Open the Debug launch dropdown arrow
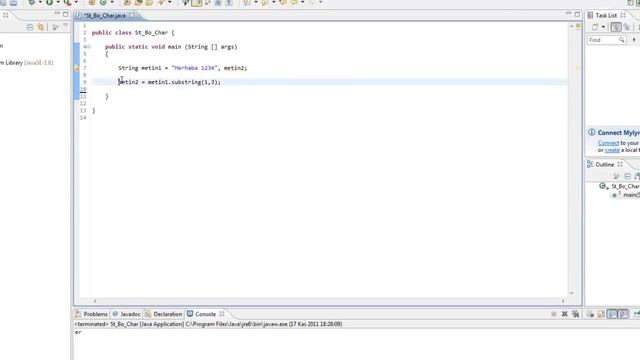Screen dimensions: 640x360 click(40, 2)
